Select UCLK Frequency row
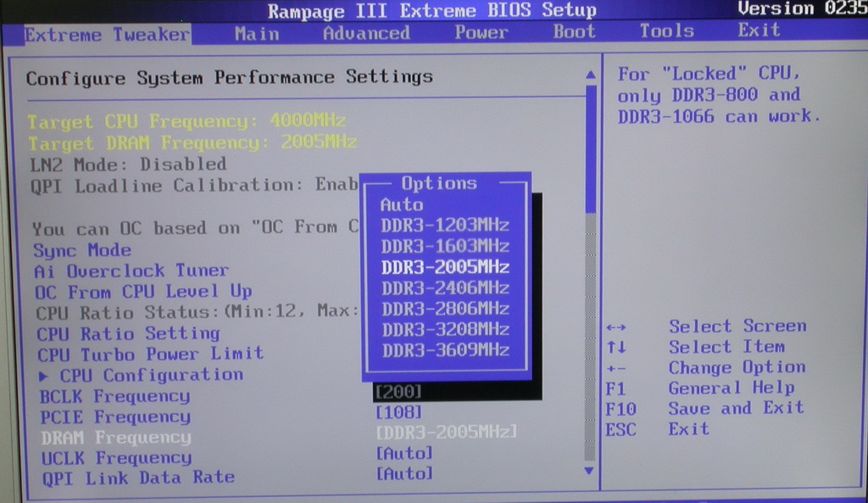Viewport: 868px width, 503px height. coord(117,459)
